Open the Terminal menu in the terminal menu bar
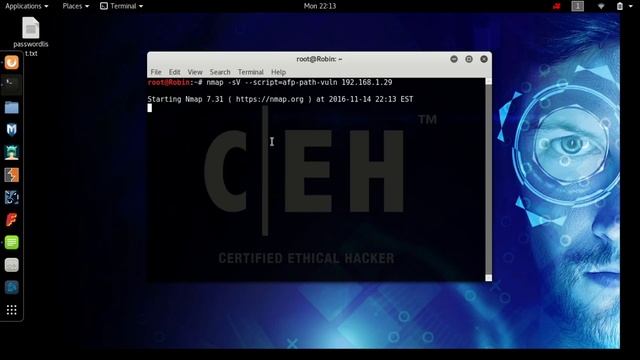The height and width of the screenshot is (360, 640). click(x=251, y=72)
